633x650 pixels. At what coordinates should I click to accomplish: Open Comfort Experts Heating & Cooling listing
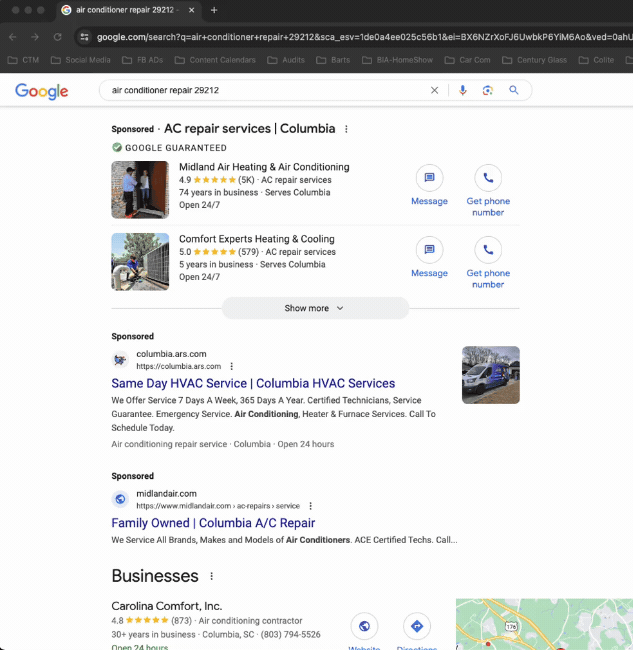coord(257,239)
